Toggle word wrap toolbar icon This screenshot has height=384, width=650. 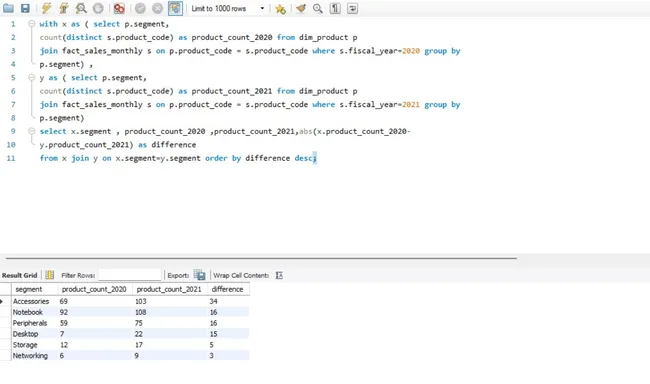(352, 8)
